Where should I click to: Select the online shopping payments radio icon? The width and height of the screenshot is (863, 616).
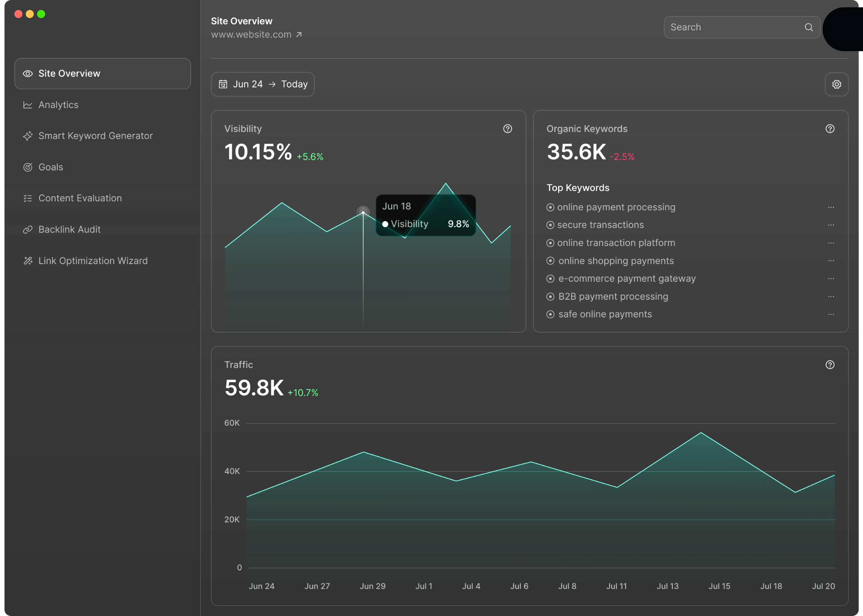550,261
